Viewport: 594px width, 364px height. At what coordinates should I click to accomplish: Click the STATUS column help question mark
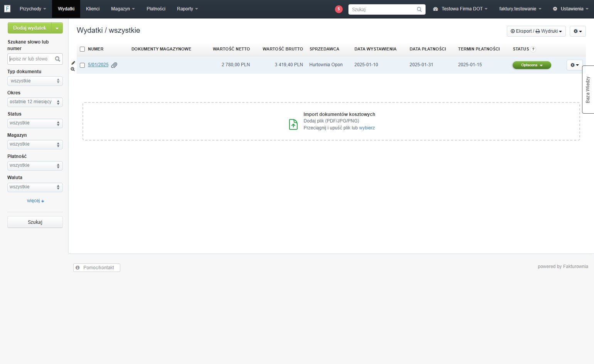coord(533,49)
